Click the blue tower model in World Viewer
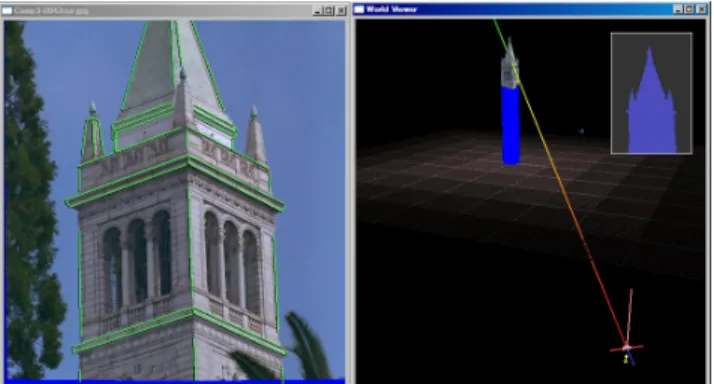Image resolution: width=714 pixels, height=384 pixels. pyautogui.click(x=511, y=124)
